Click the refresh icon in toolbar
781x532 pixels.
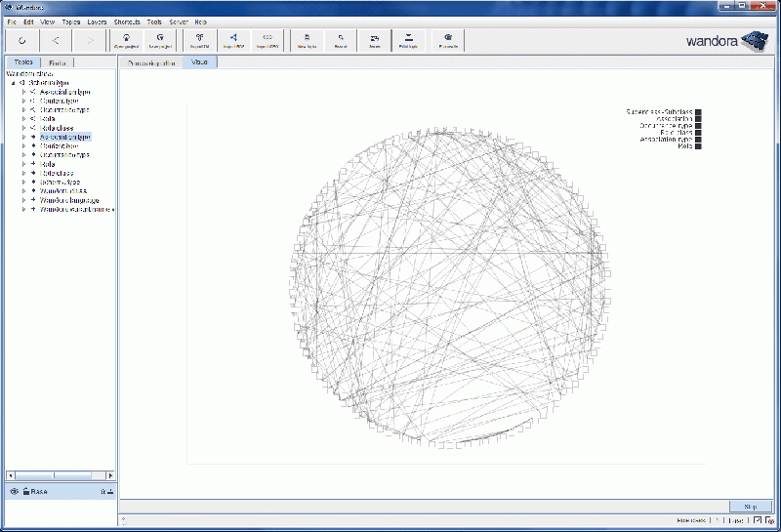click(21, 40)
